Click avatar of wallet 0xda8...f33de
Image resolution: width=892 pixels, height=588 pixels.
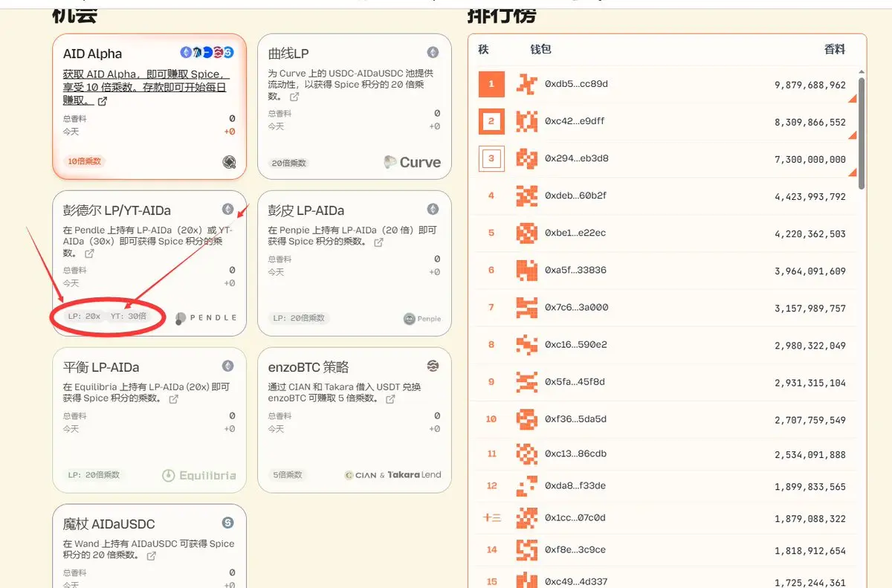pos(526,485)
